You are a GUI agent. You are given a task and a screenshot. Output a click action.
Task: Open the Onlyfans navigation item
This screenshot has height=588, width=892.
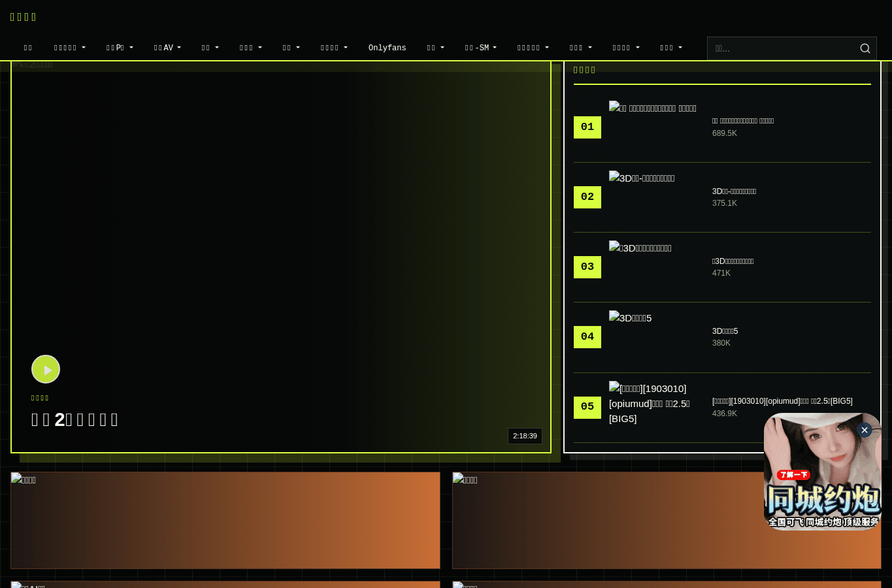pos(387,48)
